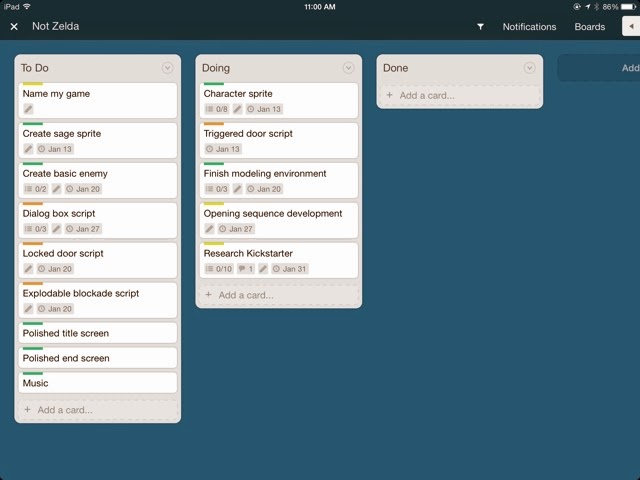640x480 pixels.
Task: Open the Locked door script card
Action: pos(98,260)
